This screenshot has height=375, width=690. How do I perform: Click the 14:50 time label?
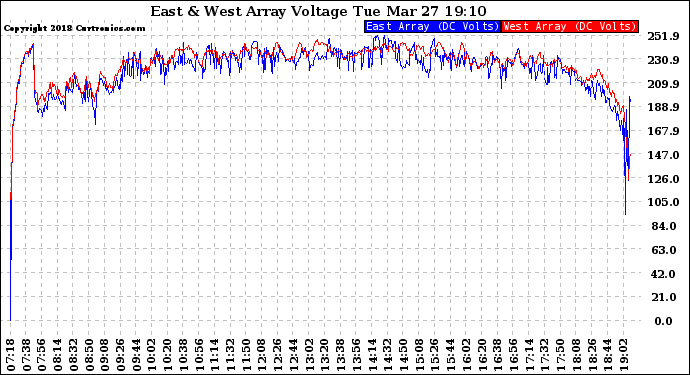click(403, 355)
